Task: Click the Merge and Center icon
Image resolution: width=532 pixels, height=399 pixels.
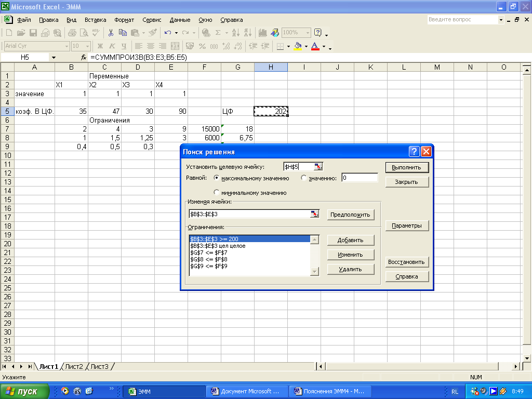Action: [176, 46]
